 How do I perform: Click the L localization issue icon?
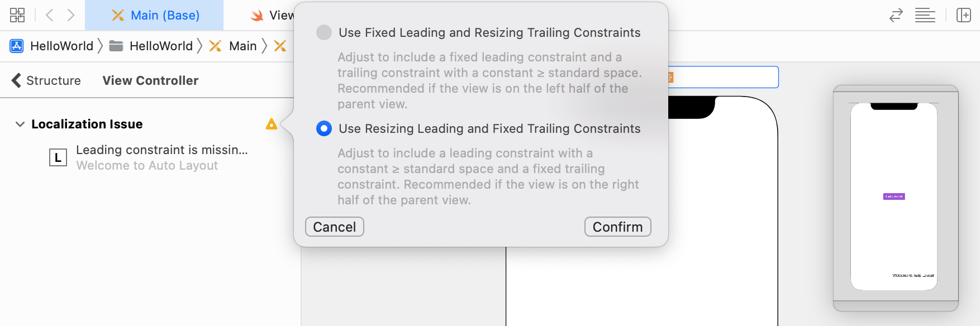58,158
